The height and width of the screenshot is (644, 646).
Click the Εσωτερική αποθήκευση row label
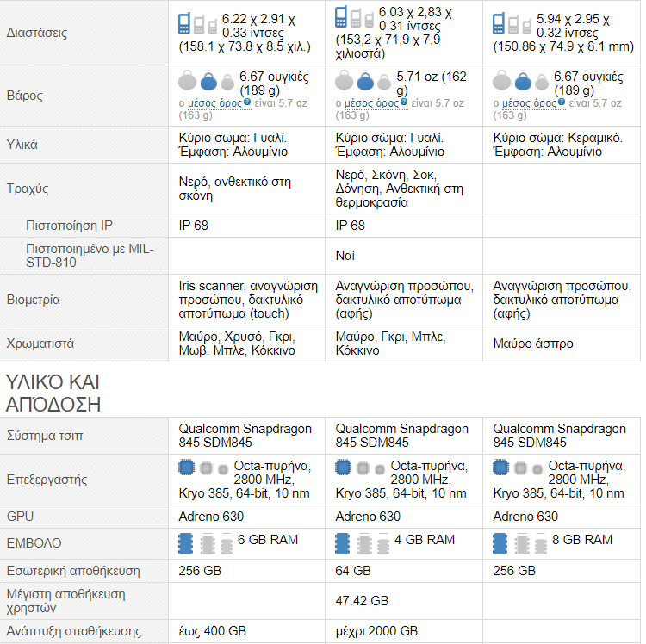click(73, 571)
